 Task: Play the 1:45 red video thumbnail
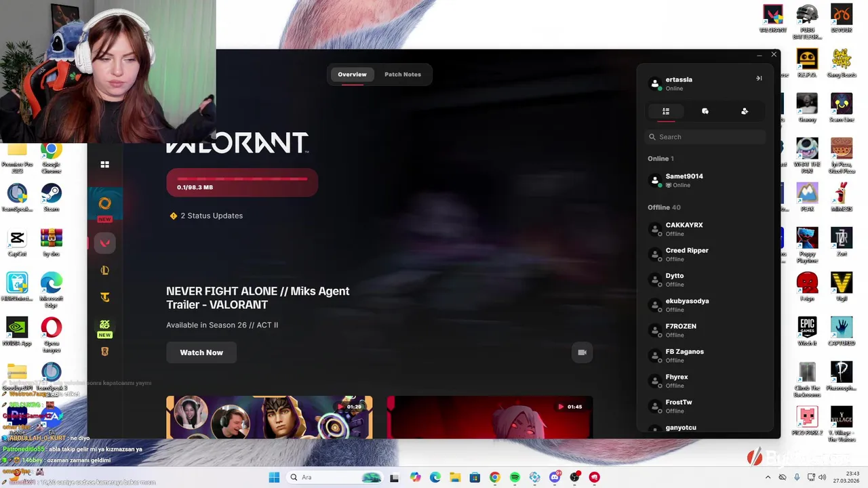[x=490, y=418]
